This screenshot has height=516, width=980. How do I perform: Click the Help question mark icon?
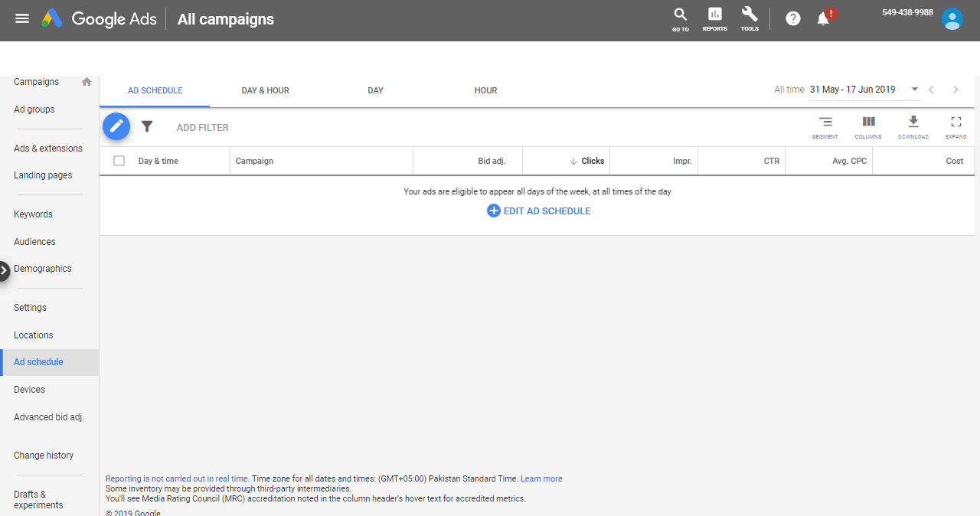[x=793, y=18]
